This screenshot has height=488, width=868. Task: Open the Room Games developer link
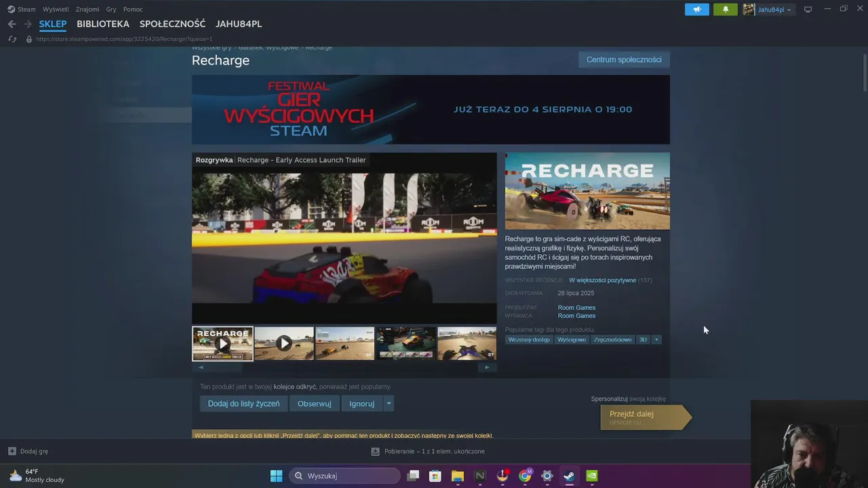point(576,308)
